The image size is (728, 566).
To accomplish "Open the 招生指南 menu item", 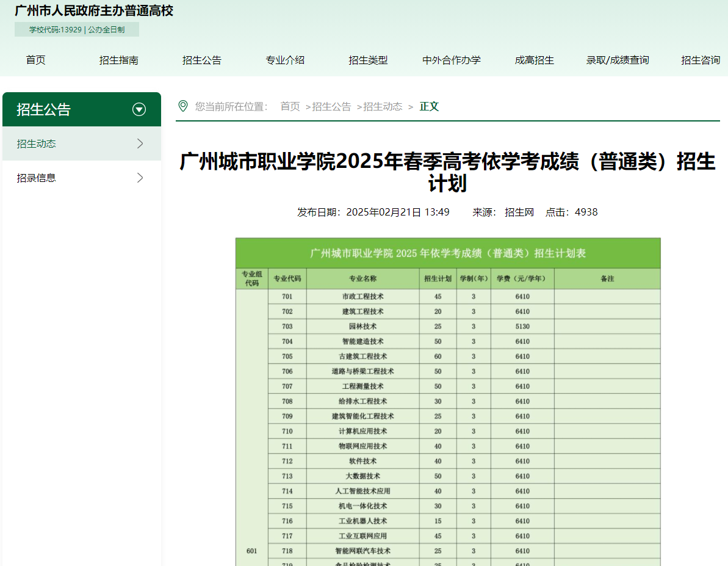I will pyautogui.click(x=118, y=60).
